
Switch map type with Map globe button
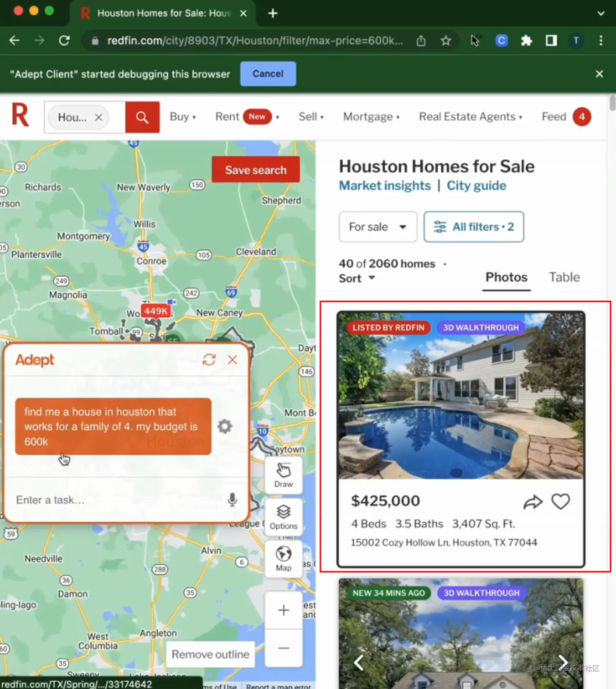(x=284, y=559)
